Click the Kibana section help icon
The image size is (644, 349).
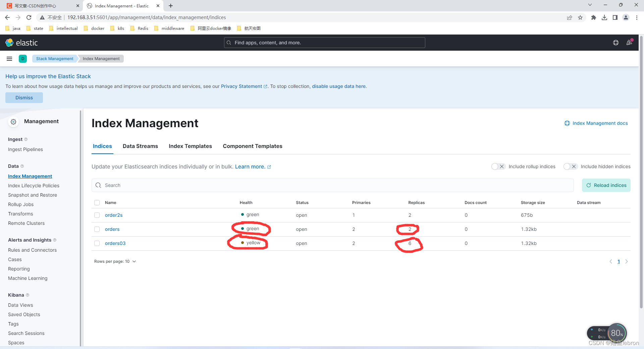pos(28,295)
